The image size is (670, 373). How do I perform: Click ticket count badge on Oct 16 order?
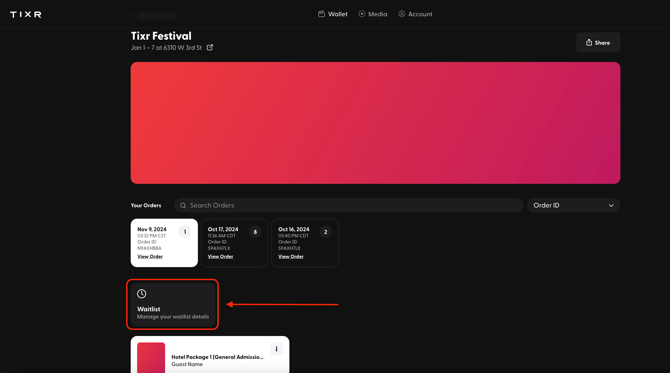[x=326, y=232]
